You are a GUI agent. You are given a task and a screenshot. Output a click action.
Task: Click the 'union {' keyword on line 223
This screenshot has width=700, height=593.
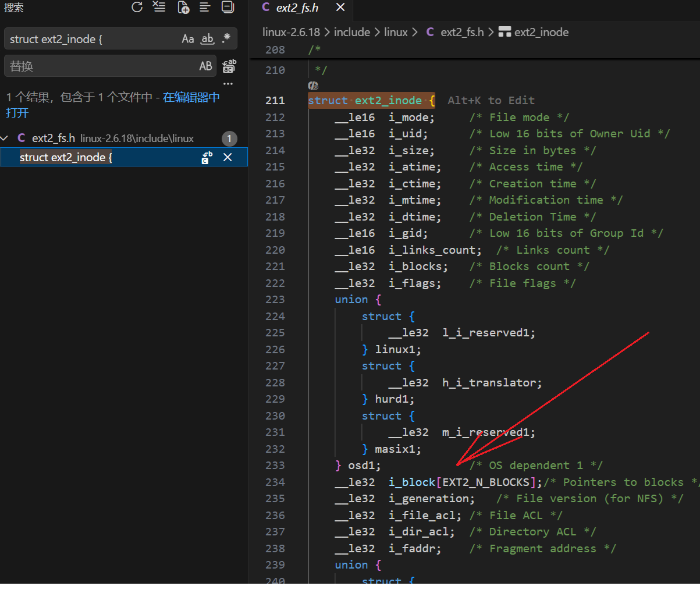click(x=358, y=300)
